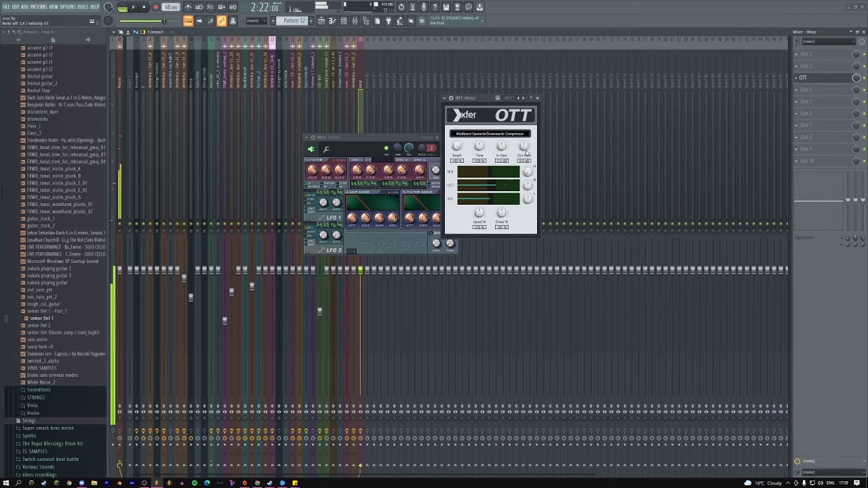Open the plugin picker plug icon
Screen dimensions: 868x488
(388, 21)
